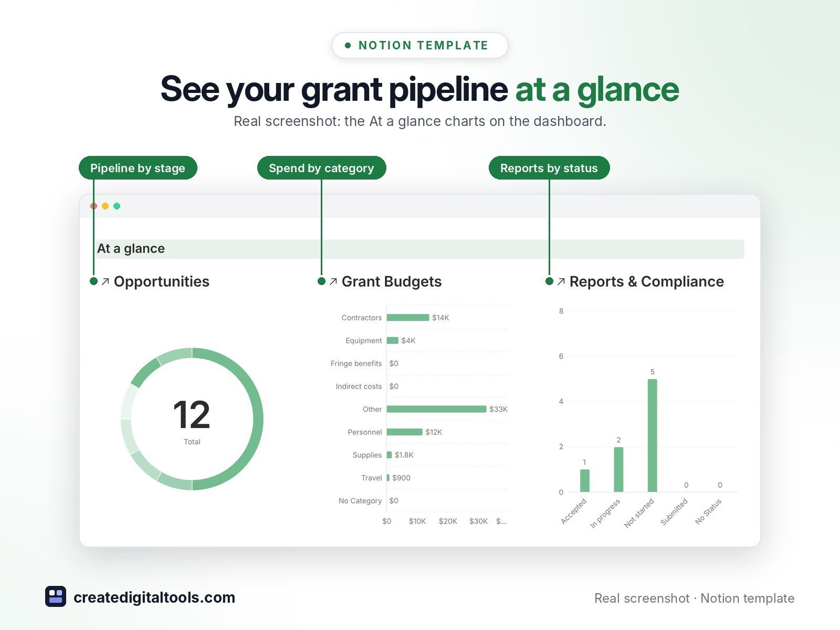840x630 pixels.
Task: Click the arrow icon beside Grant Budgets
Action: [x=333, y=282]
